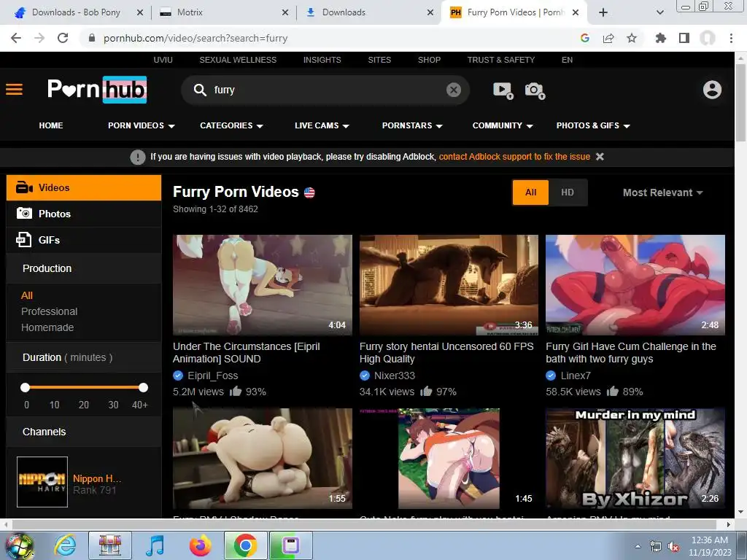Click the US flag icon beside heading

pyautogui.click(x=309, y=192)
